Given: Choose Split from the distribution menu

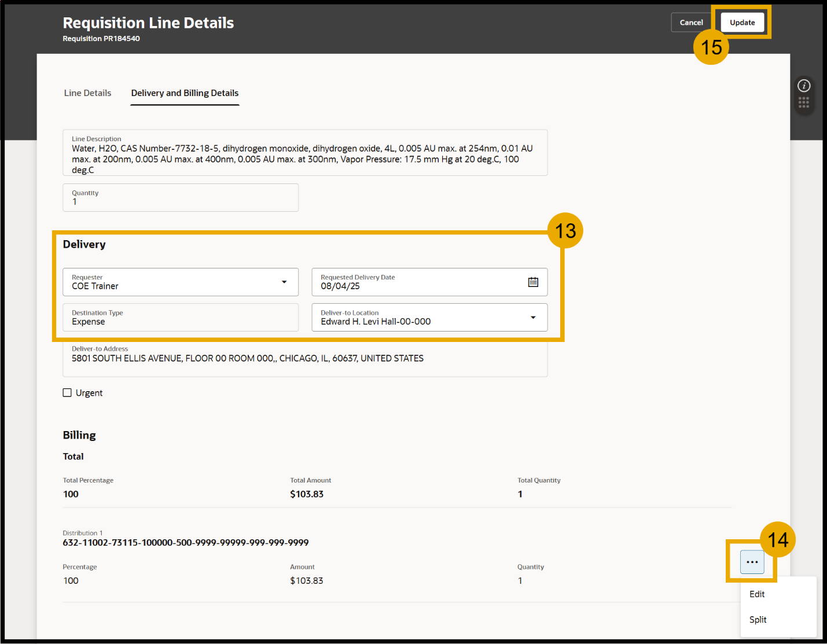Looking at the screenshot, I should [x=758, y=620].
